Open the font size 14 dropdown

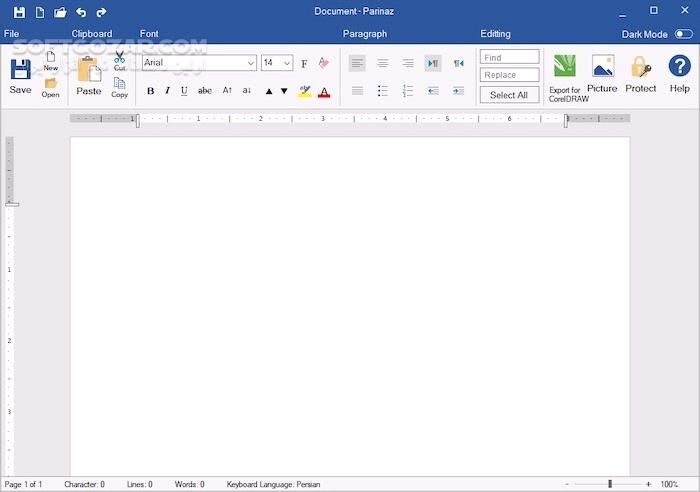(287, 63)
